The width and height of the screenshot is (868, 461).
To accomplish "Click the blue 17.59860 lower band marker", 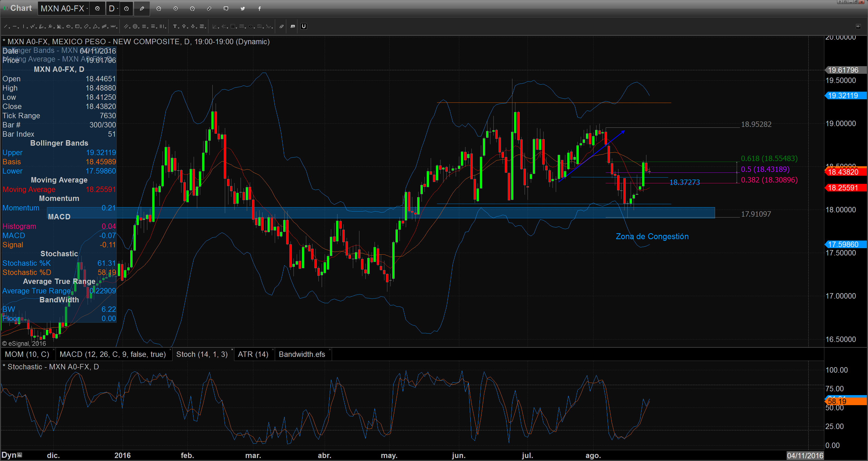I will (x=845, y=244).
